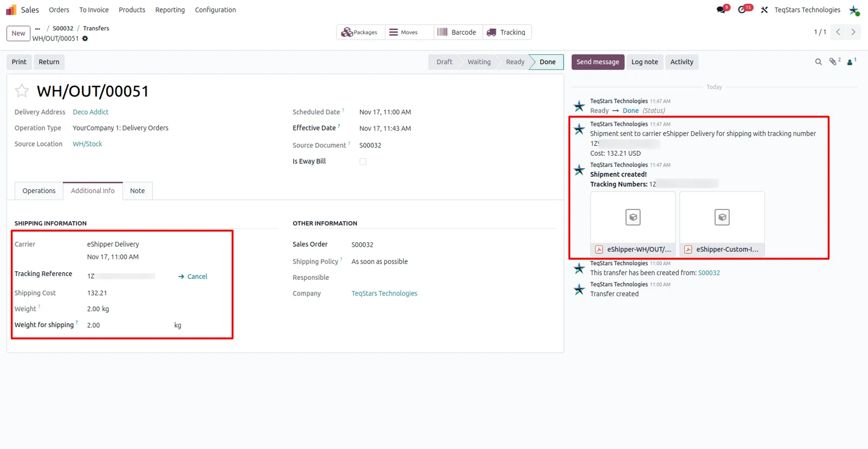The height and width of the screenshot is (449, 868).
Task: Open the Deco Addict delivery address link
Action: (x=91, y=112)
